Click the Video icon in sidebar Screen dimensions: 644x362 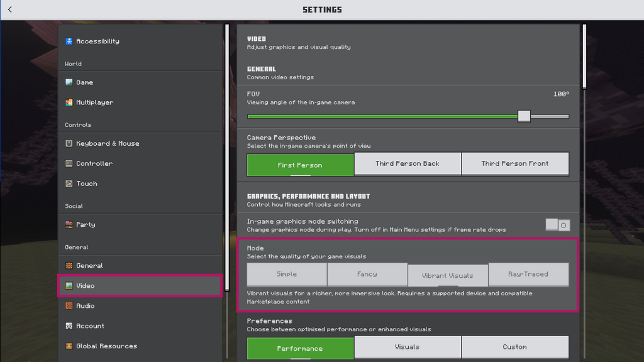69,286
